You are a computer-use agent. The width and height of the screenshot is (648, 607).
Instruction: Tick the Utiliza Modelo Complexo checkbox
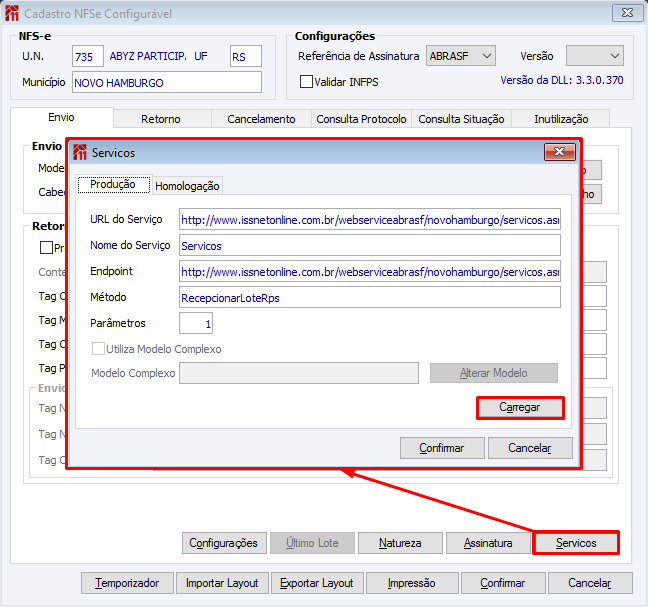point(98,349)
